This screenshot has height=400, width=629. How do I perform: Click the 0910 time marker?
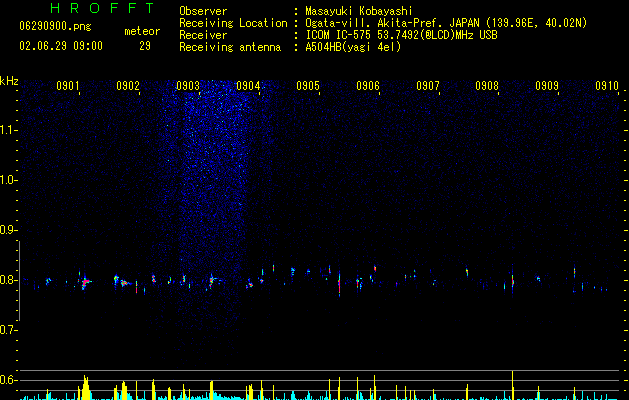[x=607, y=85]
